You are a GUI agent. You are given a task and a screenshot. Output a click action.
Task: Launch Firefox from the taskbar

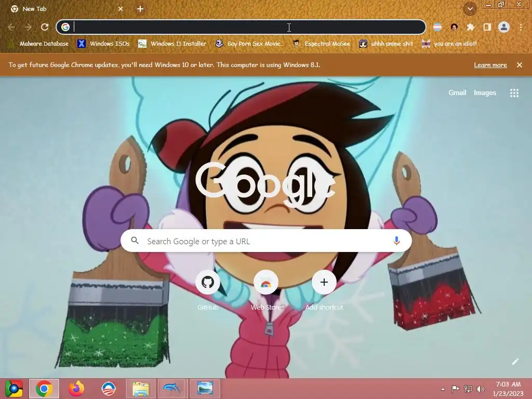[x=76, y=389]
